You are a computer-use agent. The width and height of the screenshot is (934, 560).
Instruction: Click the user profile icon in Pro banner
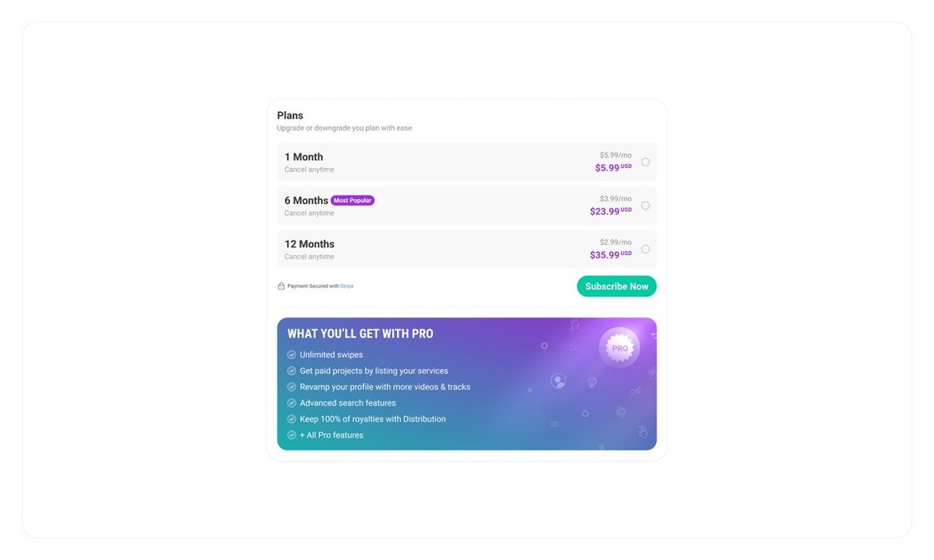pyautogui.click(x=558, y=381)
